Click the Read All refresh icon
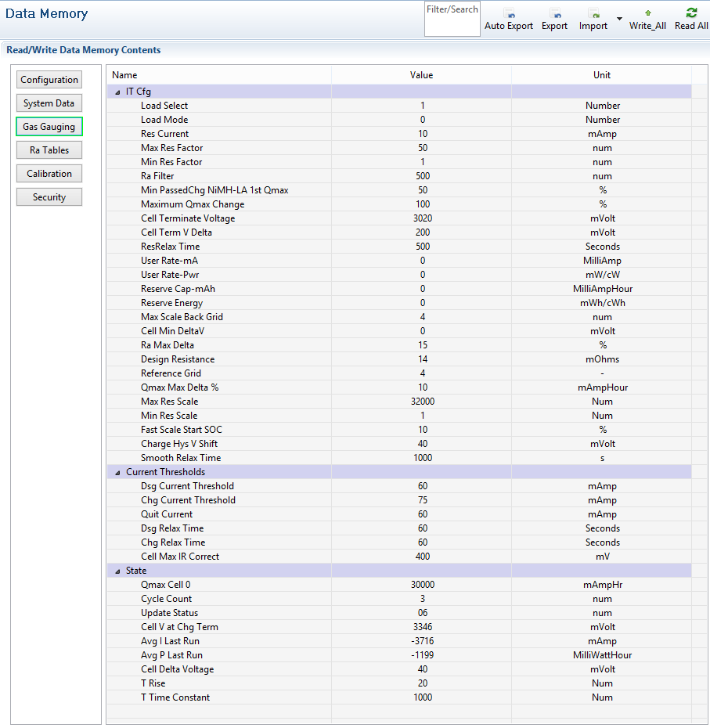Image resolution: width=710 pixels, height=728 pixels. tap(691, 13)
